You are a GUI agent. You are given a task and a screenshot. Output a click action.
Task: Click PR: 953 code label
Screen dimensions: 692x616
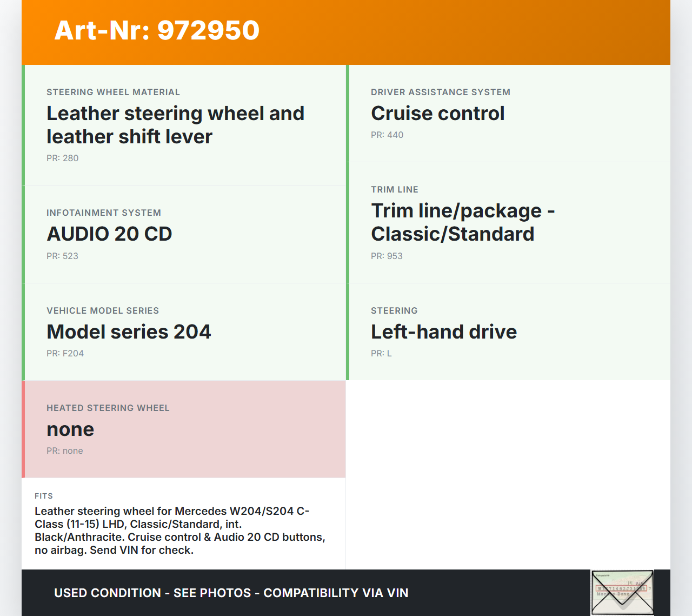tap(387, 256)
